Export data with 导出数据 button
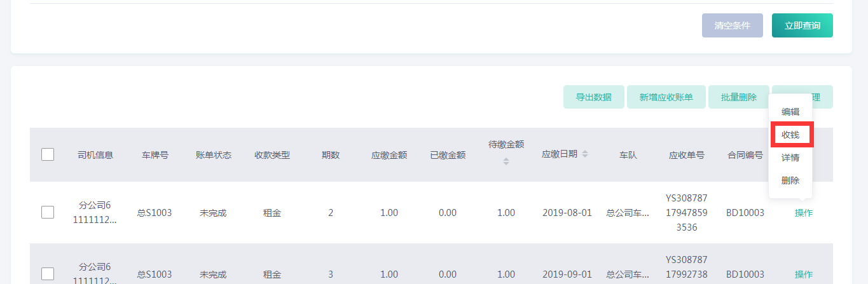The image size is (868, 284). [593, 97]
